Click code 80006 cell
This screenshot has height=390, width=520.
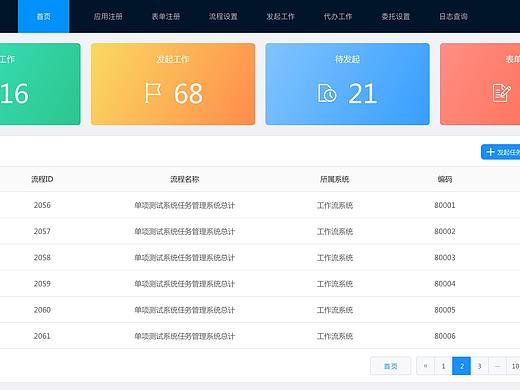pyautogui.click(x=445, y=336)
